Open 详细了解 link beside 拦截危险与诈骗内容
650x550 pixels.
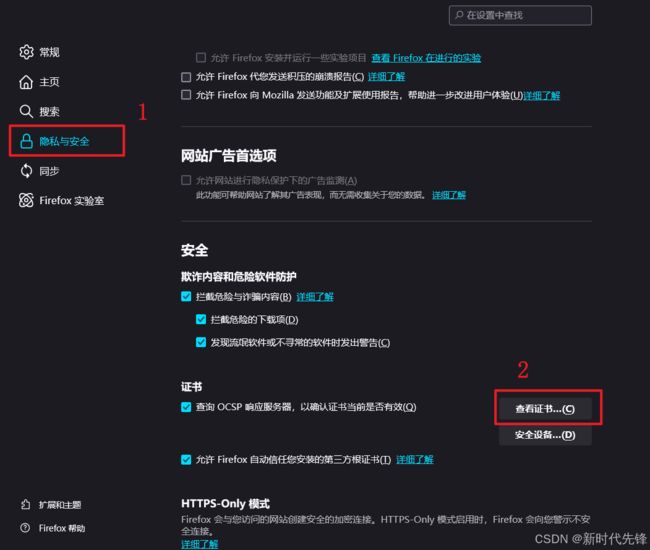[x=315, y=297]
